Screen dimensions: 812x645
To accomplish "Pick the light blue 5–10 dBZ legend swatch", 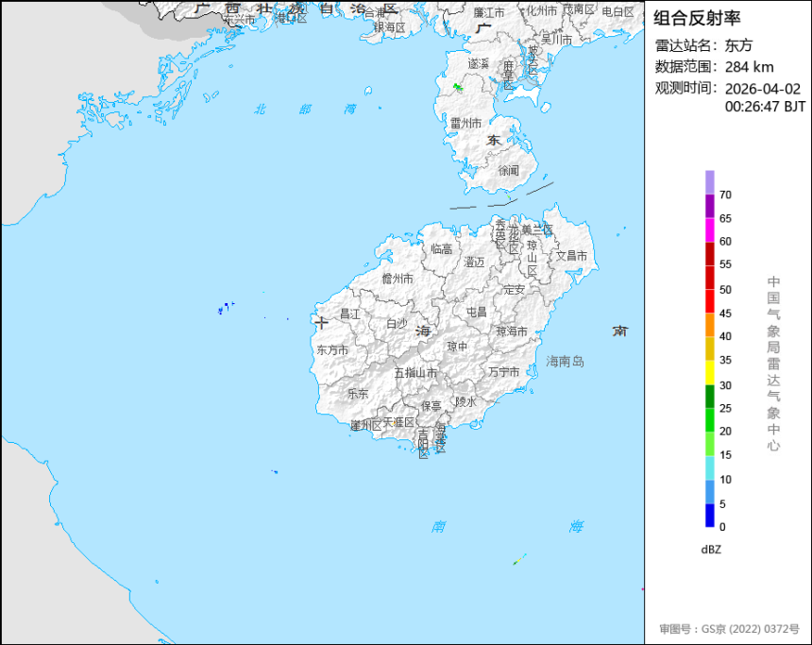I will point(709,492).
